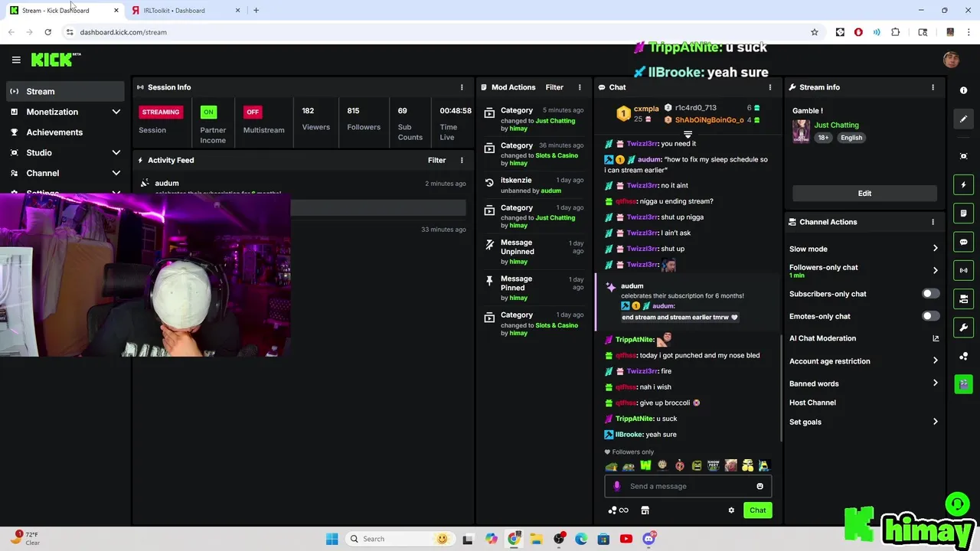This screenshot has width=980, height=551.
Task: Click the document widget icon in right sidebar
Action: [x=963, y=213]
